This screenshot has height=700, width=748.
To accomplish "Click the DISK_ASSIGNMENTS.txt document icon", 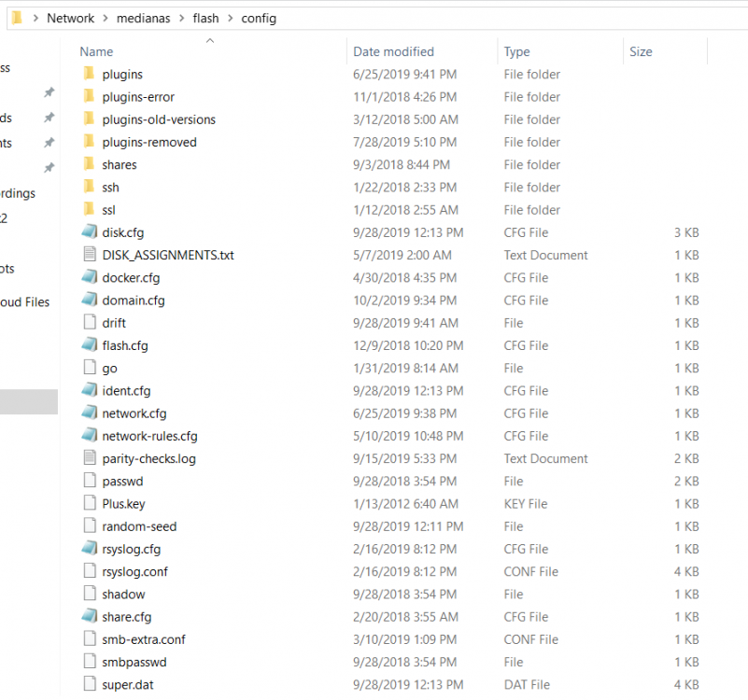I will (x=90, y=255).
